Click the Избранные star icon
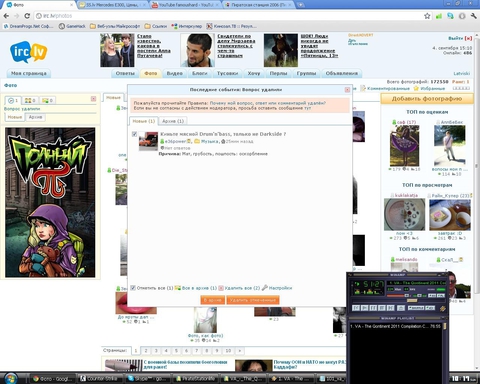The image size is (480, 384). pyautogui.click(x=416, y=88)
